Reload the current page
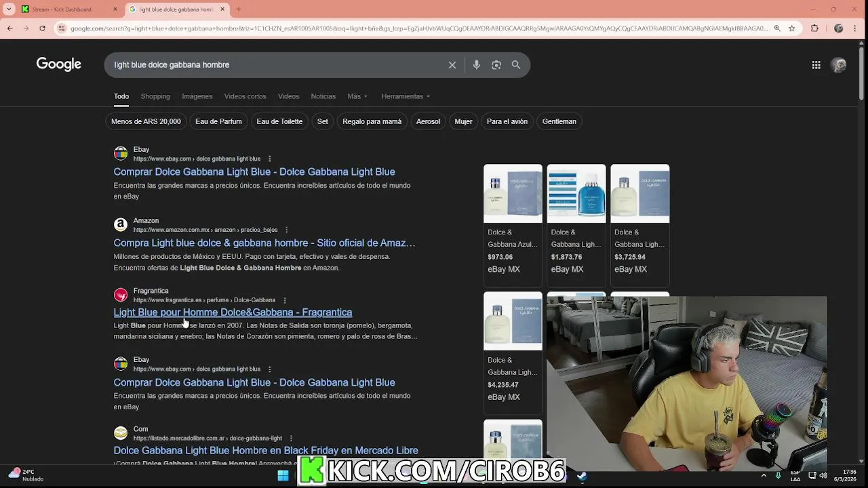Screen dimensions: 868x488 pos(42,28)
